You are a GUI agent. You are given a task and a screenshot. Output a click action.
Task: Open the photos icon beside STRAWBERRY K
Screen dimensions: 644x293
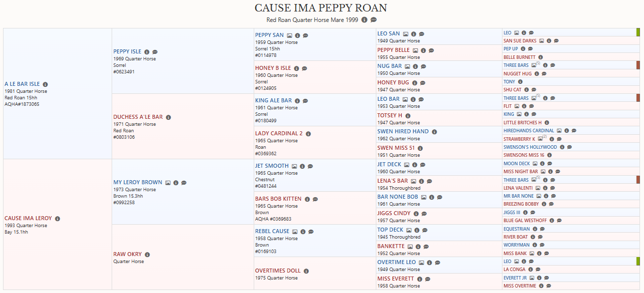541,139
